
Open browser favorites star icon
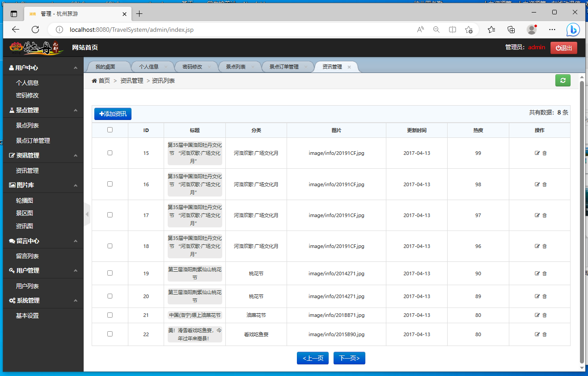pyautogui.click(x=491, y=30)
